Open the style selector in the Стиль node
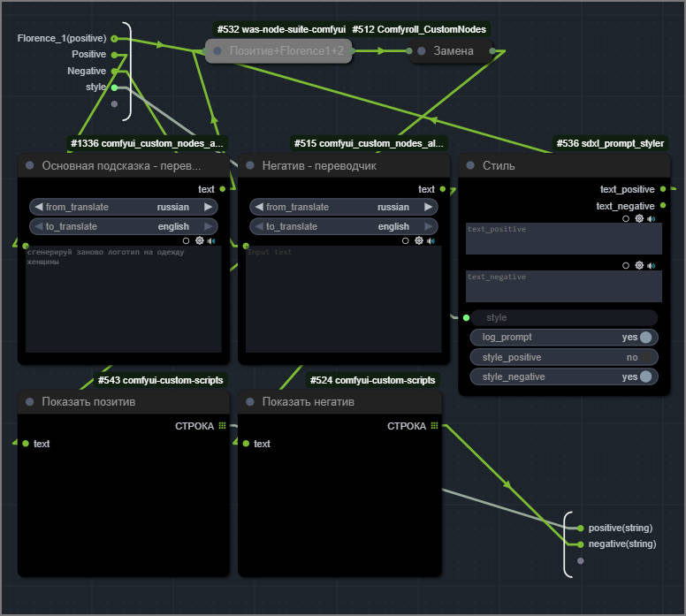The image size is (686, 616). tap(564, 317)
